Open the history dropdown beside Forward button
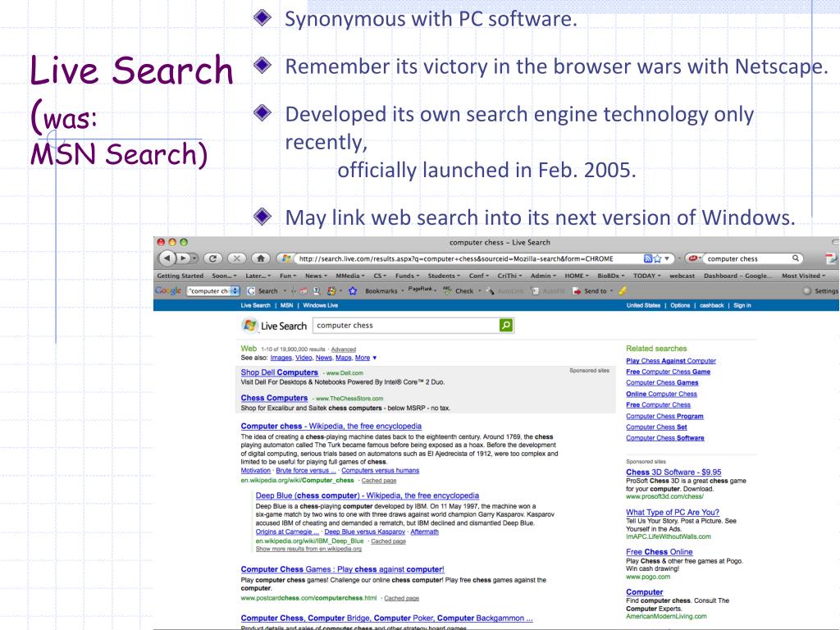This screenshot has height=630, width=840. click(x=194, y=258)
